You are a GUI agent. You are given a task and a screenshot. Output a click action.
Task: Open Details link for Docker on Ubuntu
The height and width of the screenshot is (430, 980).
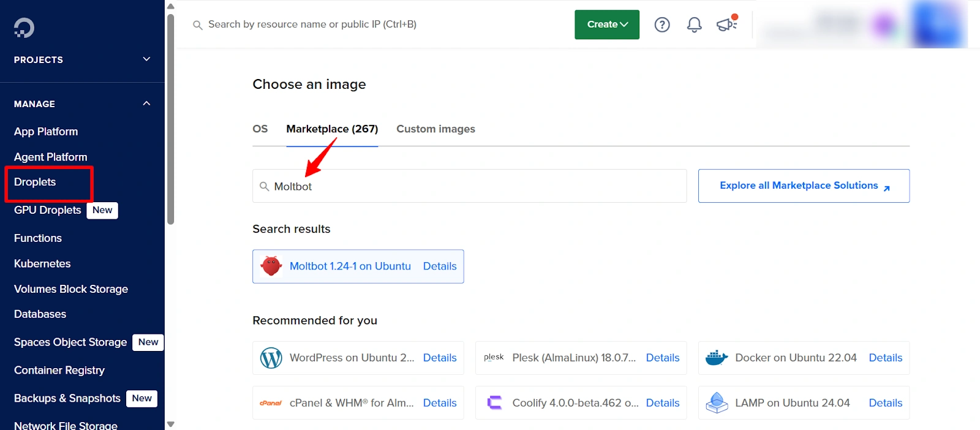[x=886, y=358]
